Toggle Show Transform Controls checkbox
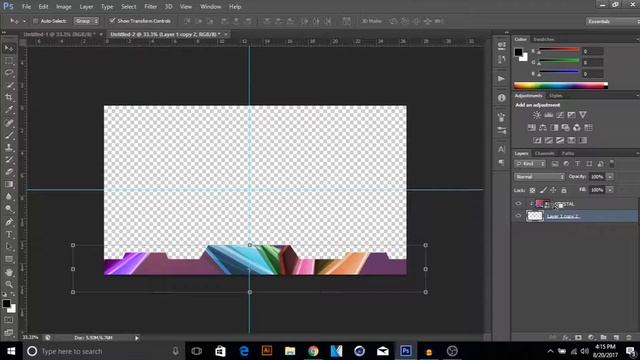This screenshot has height=360, width=640. click(112, 20)
